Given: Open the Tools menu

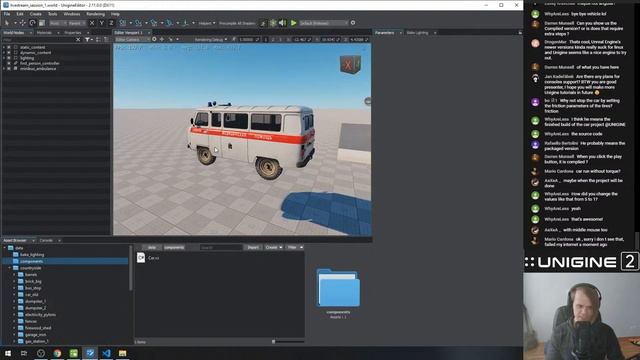Looking at the screenshot, I should coord(53,14).
